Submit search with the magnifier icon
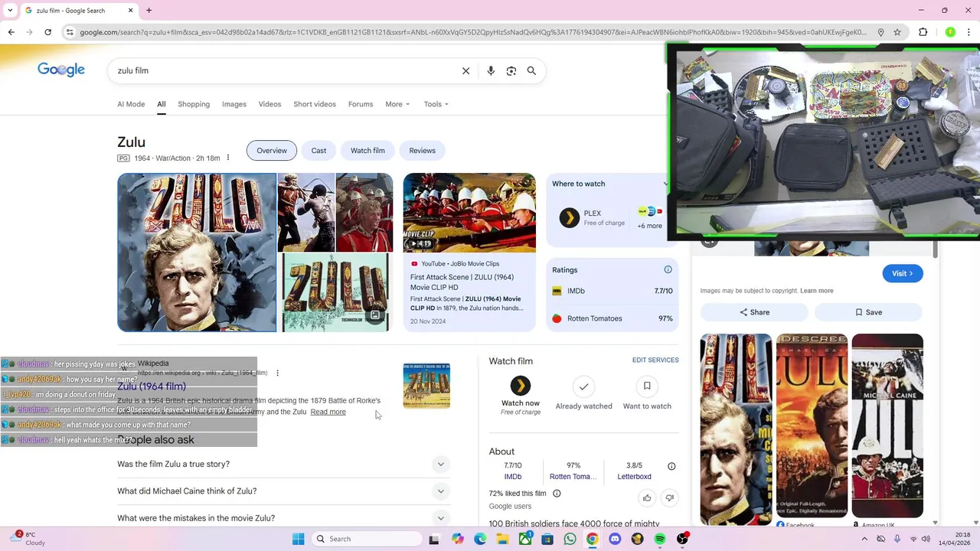The height and width of the screenshot is (551, 980). pyautogui.click(x=531, y=70)
